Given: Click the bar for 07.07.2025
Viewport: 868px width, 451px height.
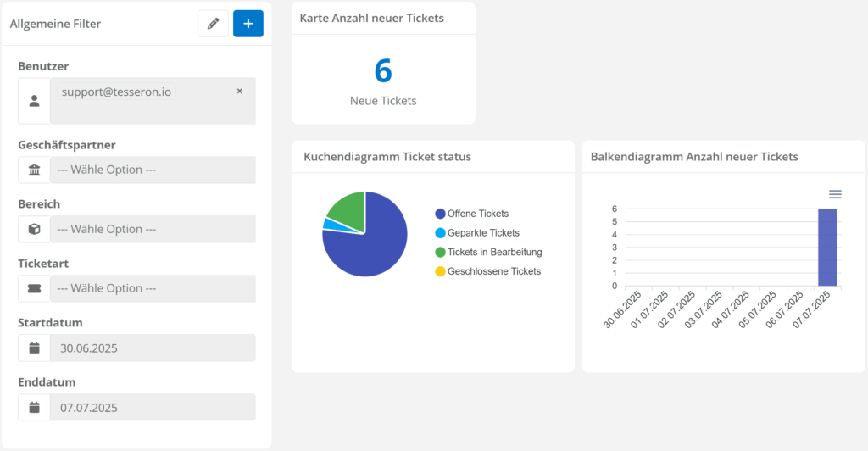Looking at the screenshot, I should click(x=827, y=248).
